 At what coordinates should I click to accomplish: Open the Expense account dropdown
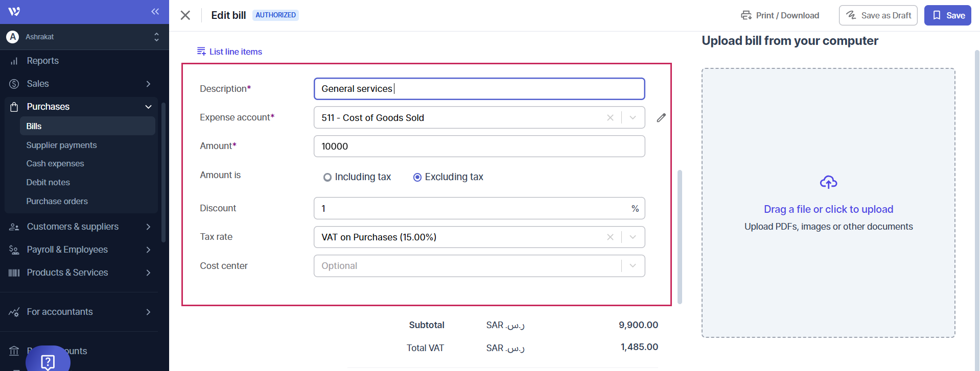pyautogui.click(x=633, y=118)
